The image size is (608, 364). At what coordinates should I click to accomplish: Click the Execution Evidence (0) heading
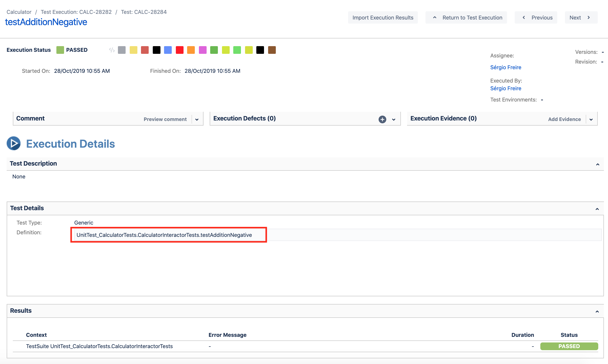[443, 118]
